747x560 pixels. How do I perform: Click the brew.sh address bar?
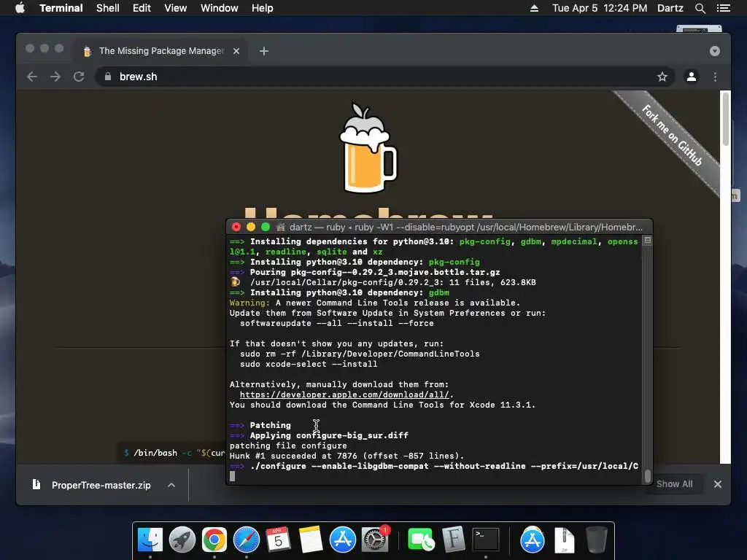[x=385, y=77]
